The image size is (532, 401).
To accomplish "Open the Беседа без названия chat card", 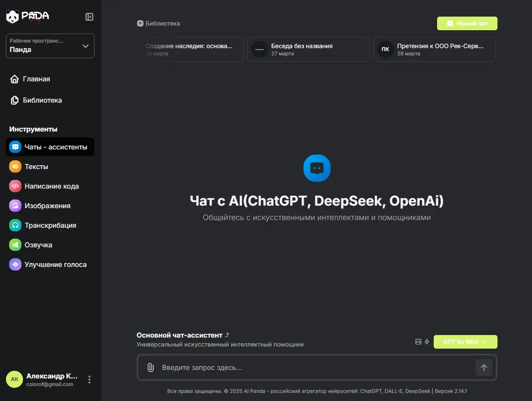I will 308,49.
